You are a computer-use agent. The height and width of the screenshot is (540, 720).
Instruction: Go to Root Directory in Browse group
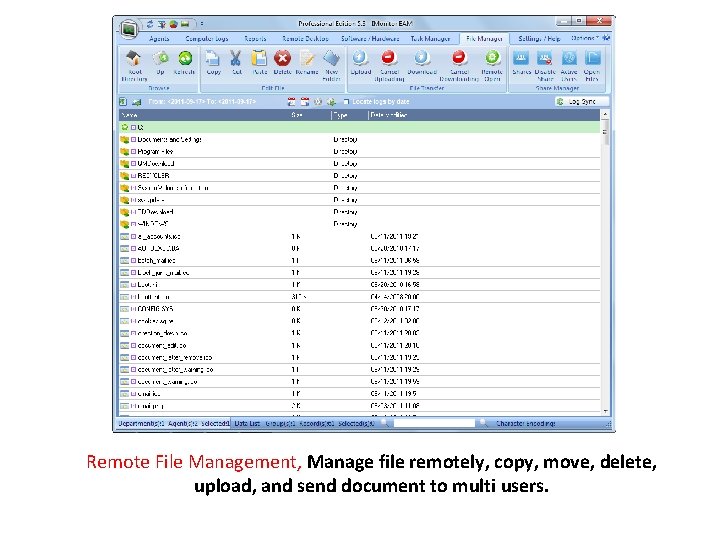[134, 65]
